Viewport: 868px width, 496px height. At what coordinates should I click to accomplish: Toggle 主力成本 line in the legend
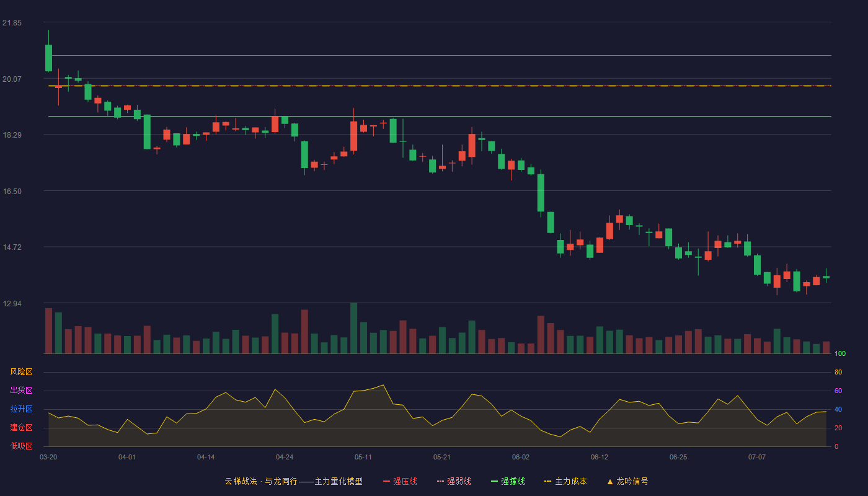(x=565, y=481)
